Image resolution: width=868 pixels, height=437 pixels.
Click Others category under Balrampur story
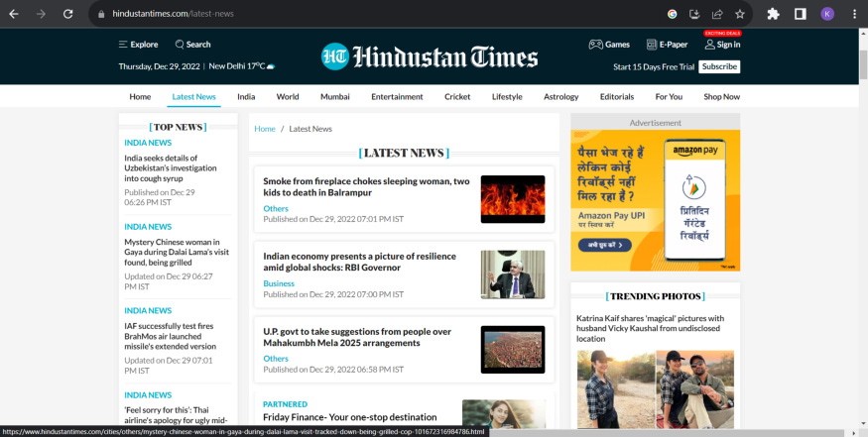(x=276, y=208)
